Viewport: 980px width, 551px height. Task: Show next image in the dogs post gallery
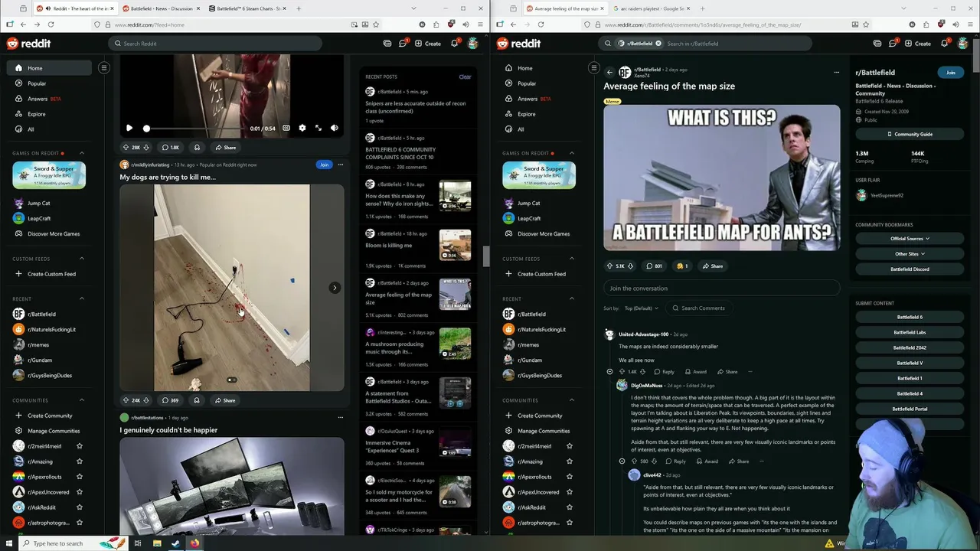point(335,288)
